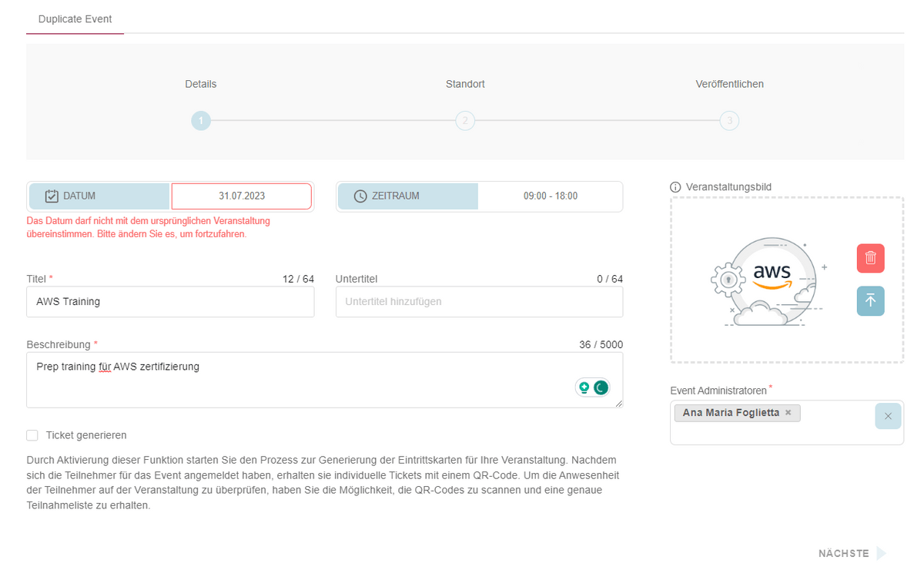
Task: Click the green lightbulb icon in description
Action: (584, 387)
